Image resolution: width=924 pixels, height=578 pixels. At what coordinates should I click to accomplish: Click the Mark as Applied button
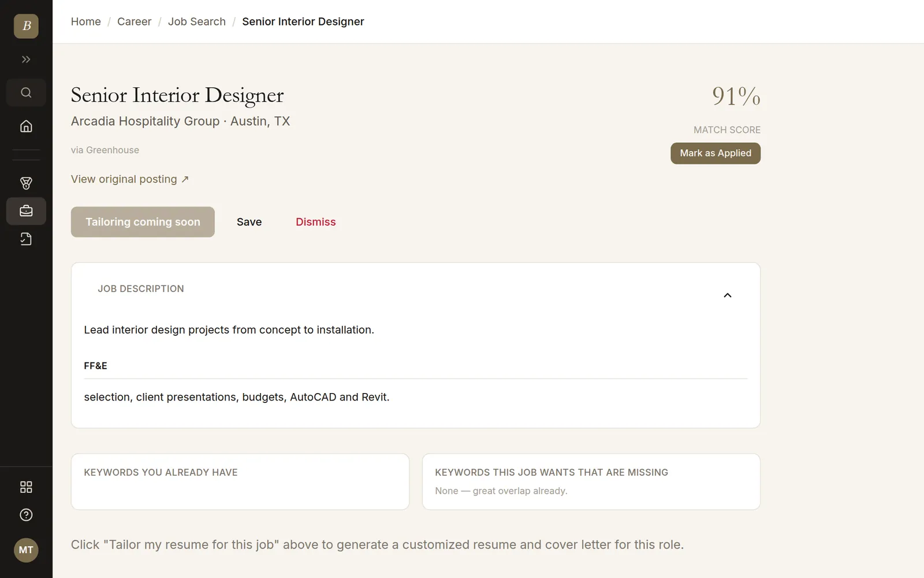[716, 153]
